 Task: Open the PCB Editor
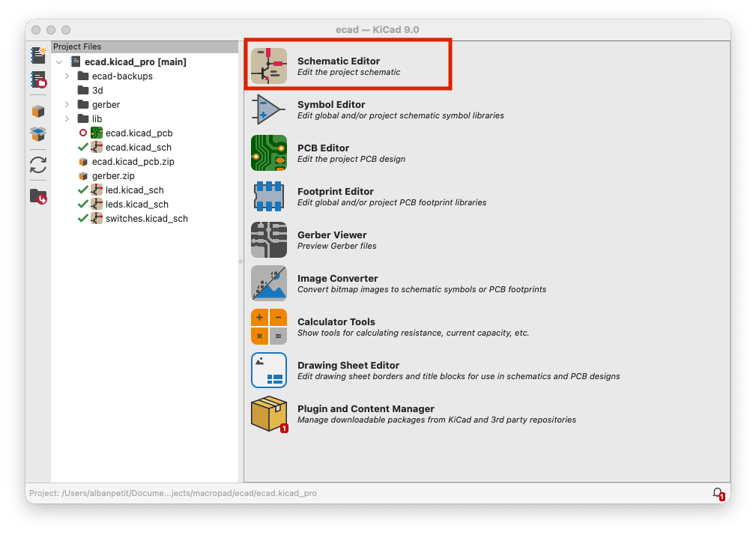[268, 154]
